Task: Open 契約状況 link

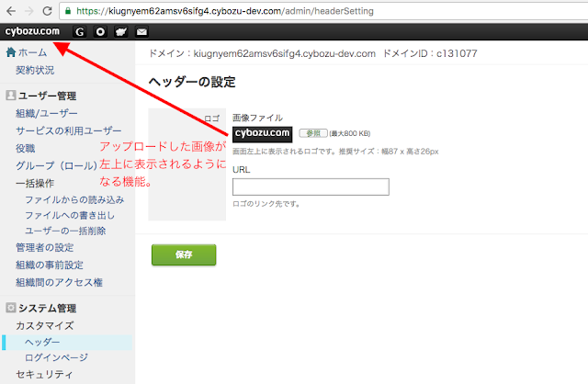Action: click(x=35, y=70)
